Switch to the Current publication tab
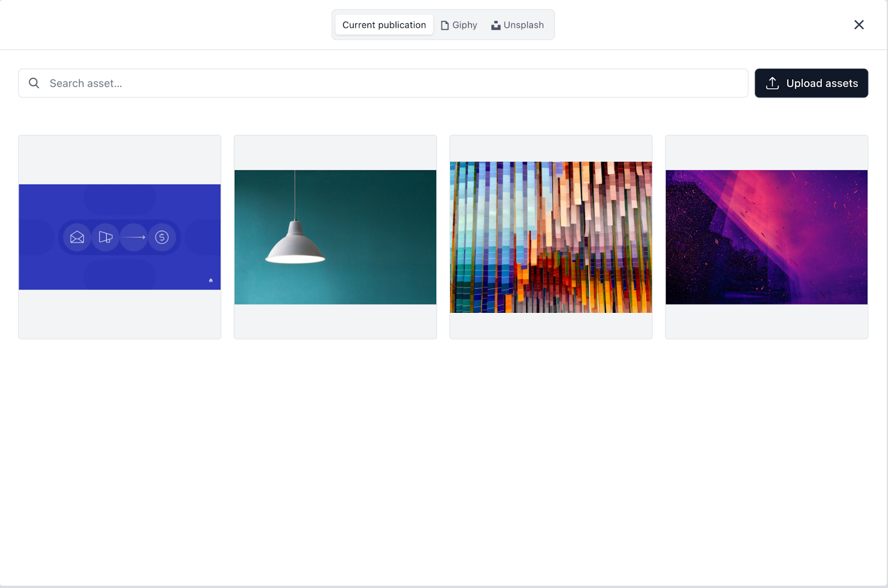The width and height of the screenshot is (888, 588). tap(384, 25)
